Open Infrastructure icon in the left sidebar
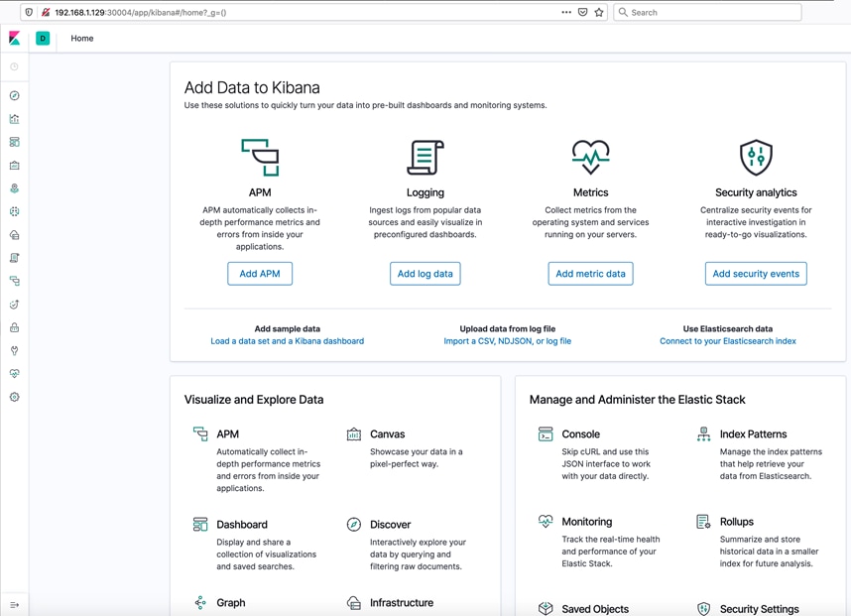Screen dimensions: 851x616 click(x=15, y=235)
